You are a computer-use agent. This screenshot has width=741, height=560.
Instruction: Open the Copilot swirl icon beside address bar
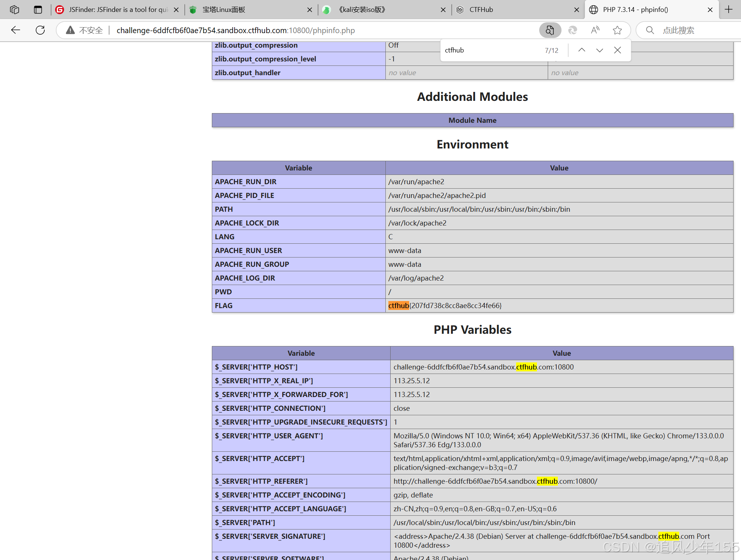pos(573,30)
